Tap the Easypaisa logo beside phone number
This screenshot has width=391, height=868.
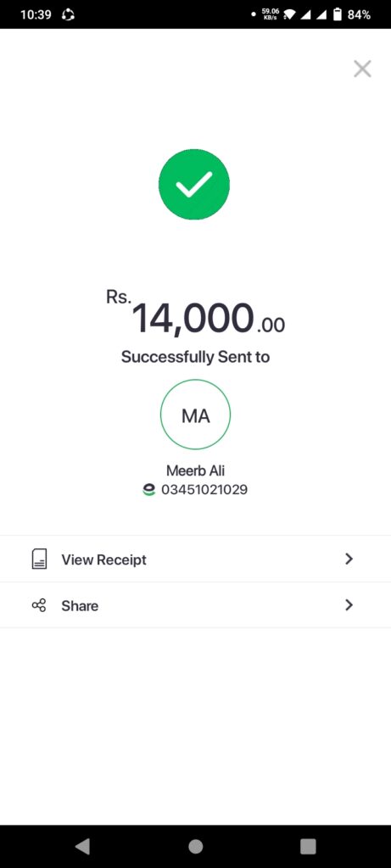(x=149, y=489)
